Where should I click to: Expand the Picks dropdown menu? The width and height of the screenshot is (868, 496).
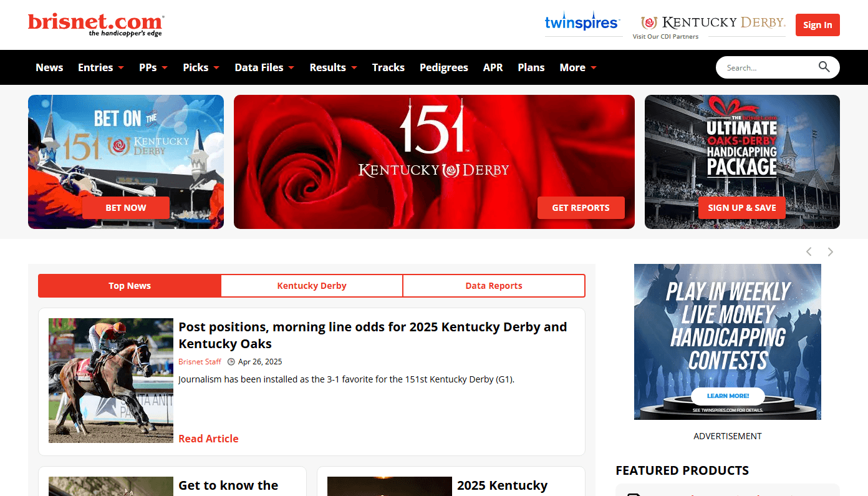(201, 67)
